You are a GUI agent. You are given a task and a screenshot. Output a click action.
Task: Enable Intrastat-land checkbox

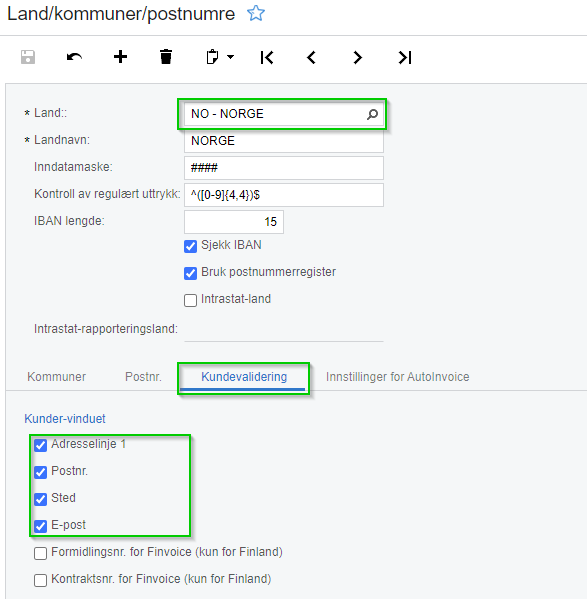[x=191, y=300]
